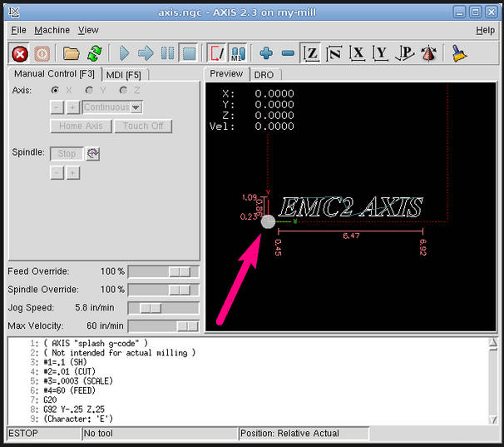Jog axis negative with minus button

pos(57,107)
